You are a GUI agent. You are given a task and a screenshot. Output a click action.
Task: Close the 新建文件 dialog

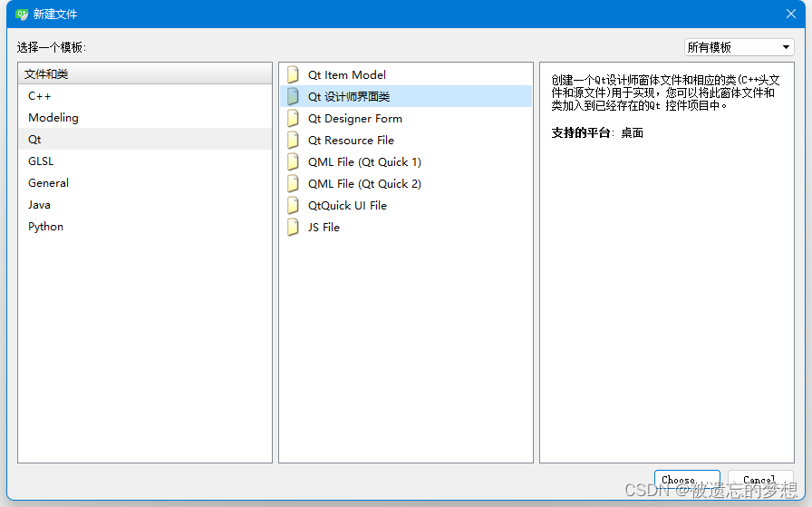click(791, 14)
